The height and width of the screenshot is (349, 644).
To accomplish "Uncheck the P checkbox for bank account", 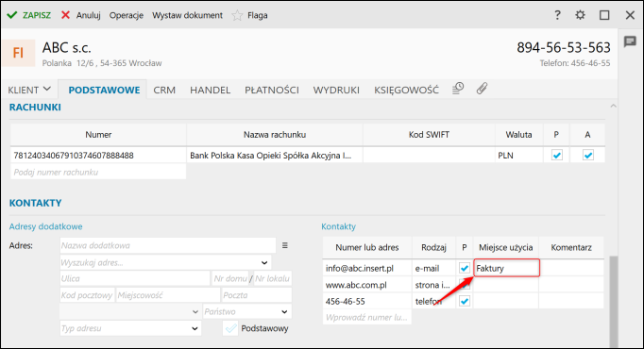I will tap(557, 155).
